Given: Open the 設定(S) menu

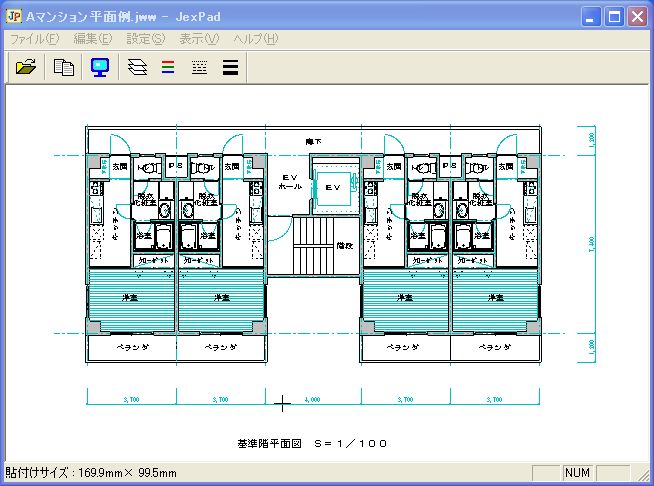Looking at the screenshot, I should point(146,39).
